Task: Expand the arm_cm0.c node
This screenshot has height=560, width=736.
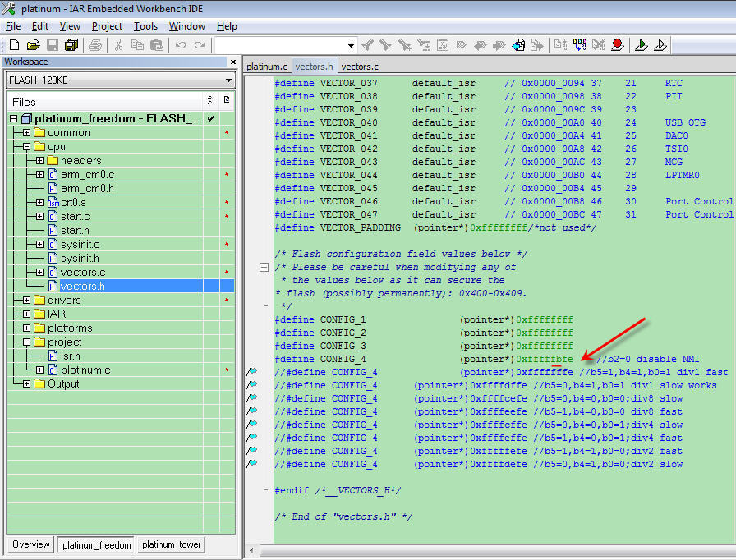Action: coord(40,174)
